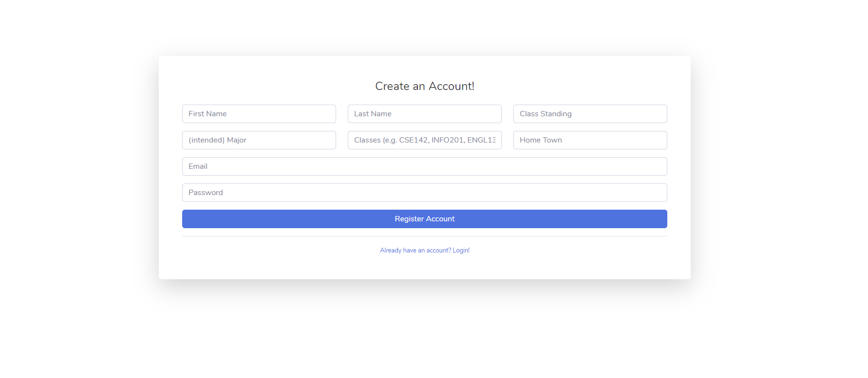The height and width of the screenshot is (378, 868).
Task: Focus the Classes input box
Action: 425,140
